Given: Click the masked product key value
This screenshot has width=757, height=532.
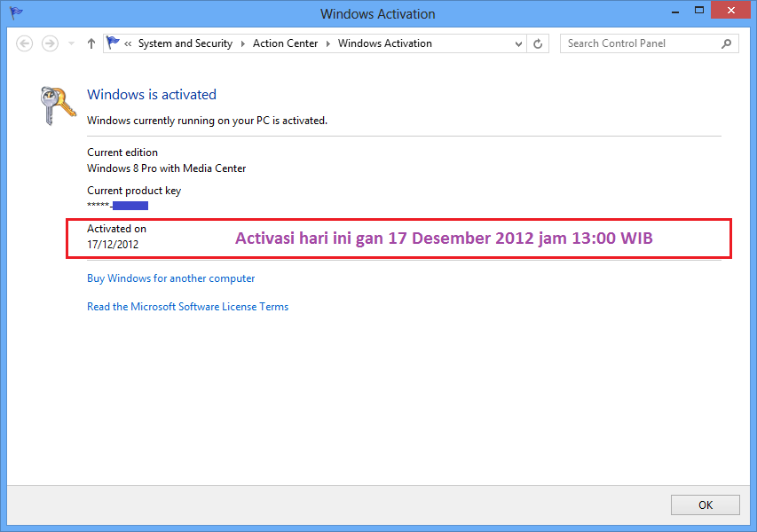Looking at the screenshot, I should click(x=117, y=206).
